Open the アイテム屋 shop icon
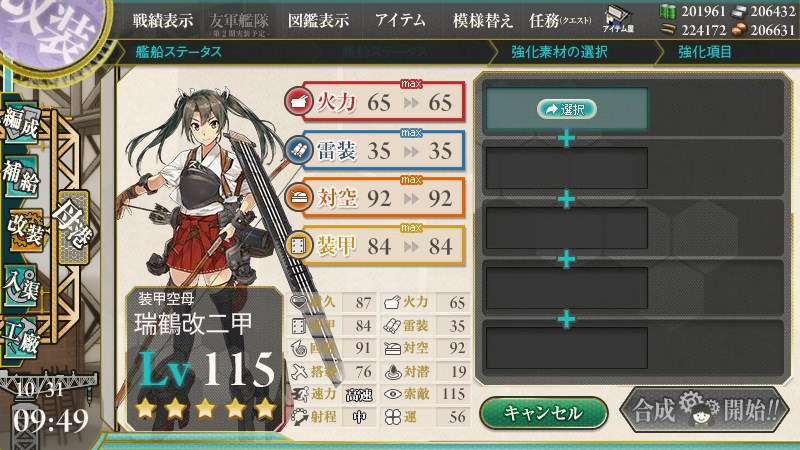Image resolution: width=800 pixels, height=450 pixels. [618, 19]
